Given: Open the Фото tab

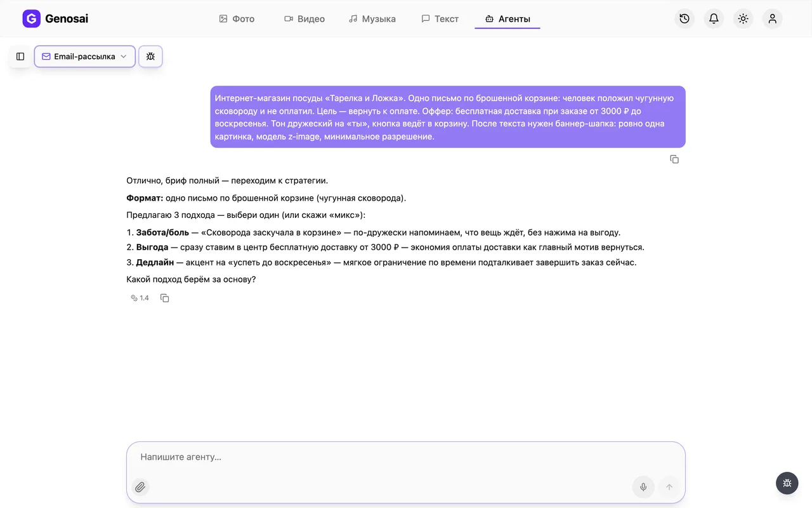Looking at the screenshot, I should click(237, 19).
